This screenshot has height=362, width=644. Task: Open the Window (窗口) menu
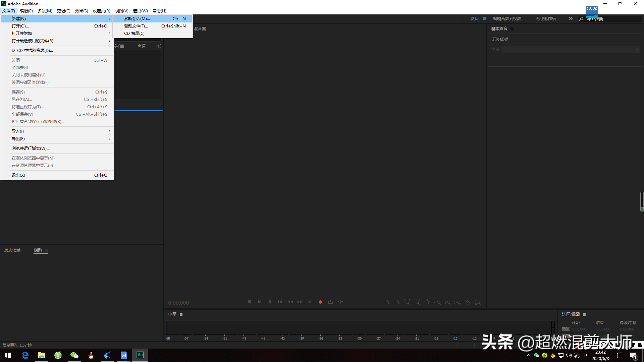pos(140,11)
